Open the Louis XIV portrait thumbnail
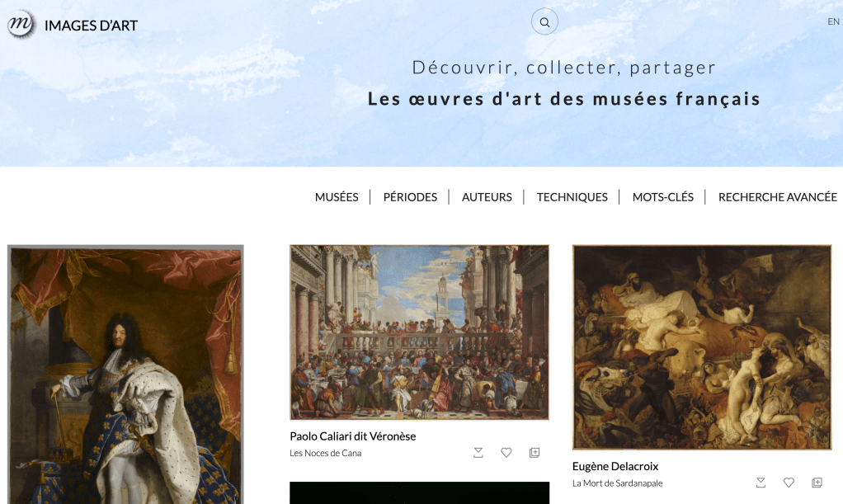Viewport: 843px width, 504px height. coord(125,374)
